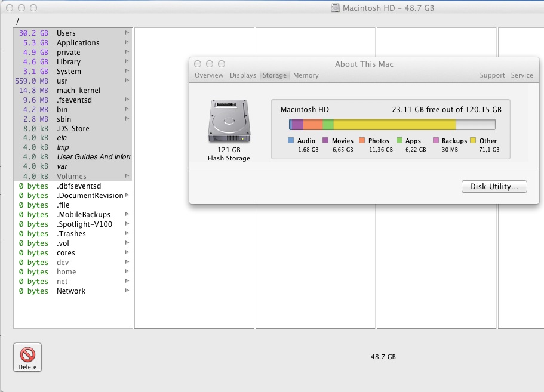Open the Support link
The image size is (544, 392).
492,75
